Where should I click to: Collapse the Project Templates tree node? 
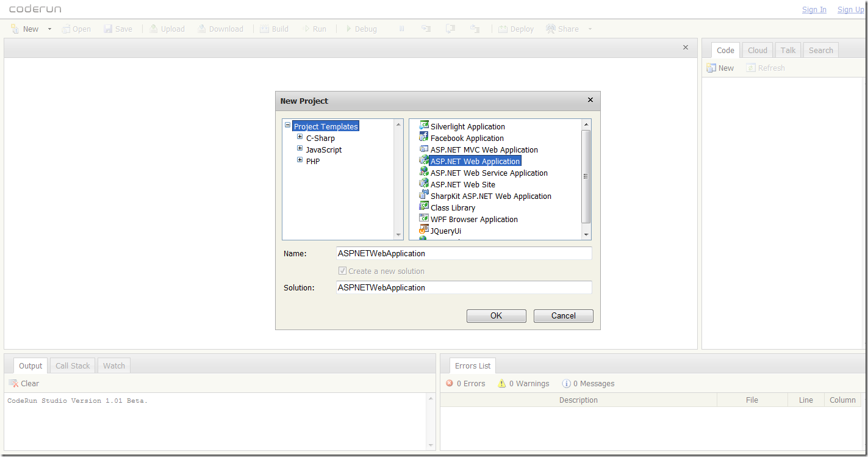(x=288, y=126)
